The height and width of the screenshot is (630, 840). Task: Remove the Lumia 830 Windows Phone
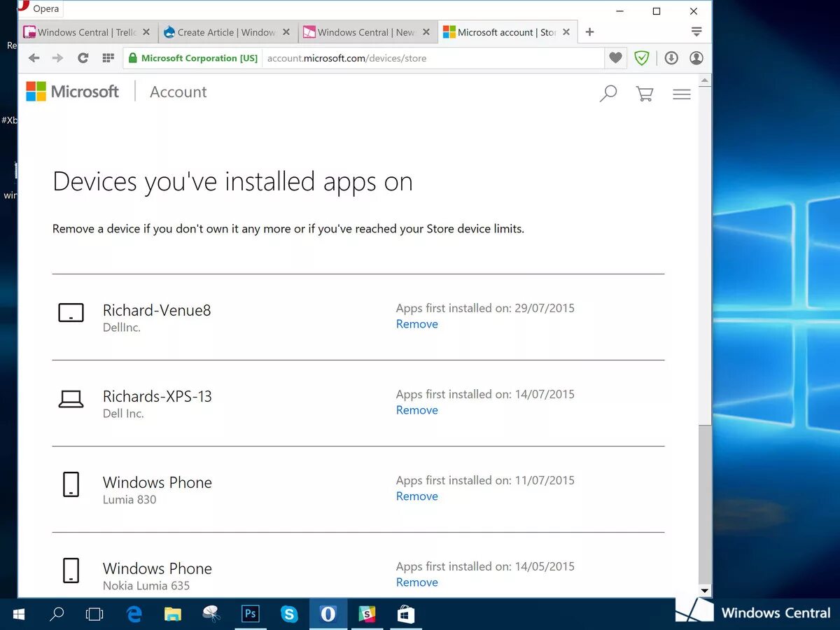coord(417,496)
